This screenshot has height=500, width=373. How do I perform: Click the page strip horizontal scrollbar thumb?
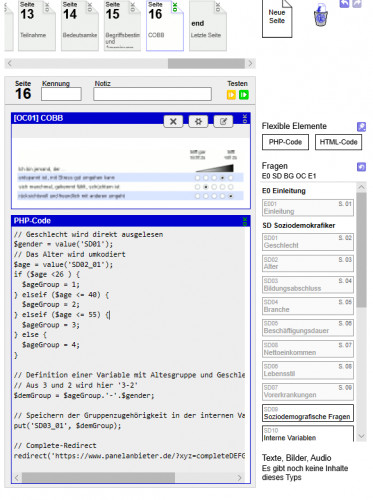click(x=206, y=63)
